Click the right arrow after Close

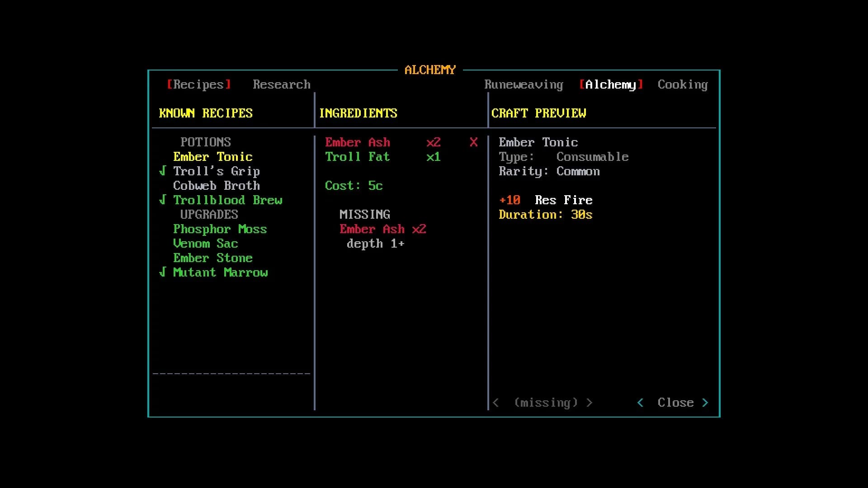(705, 403)
